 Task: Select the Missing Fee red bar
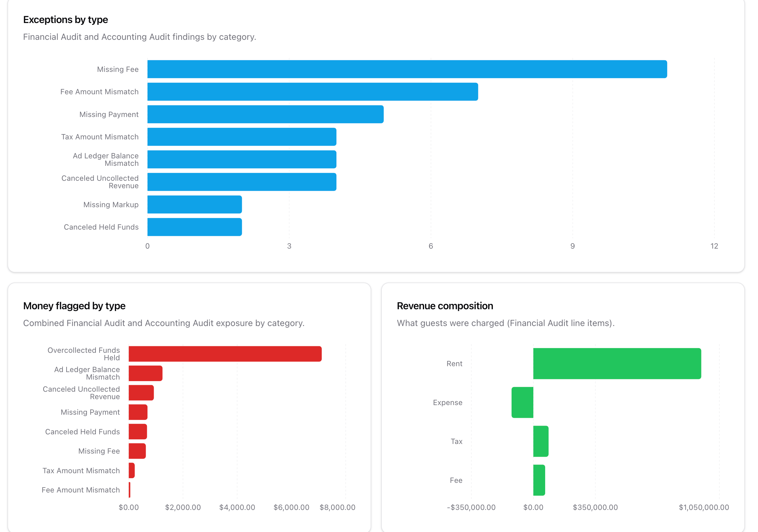(137, 451)
